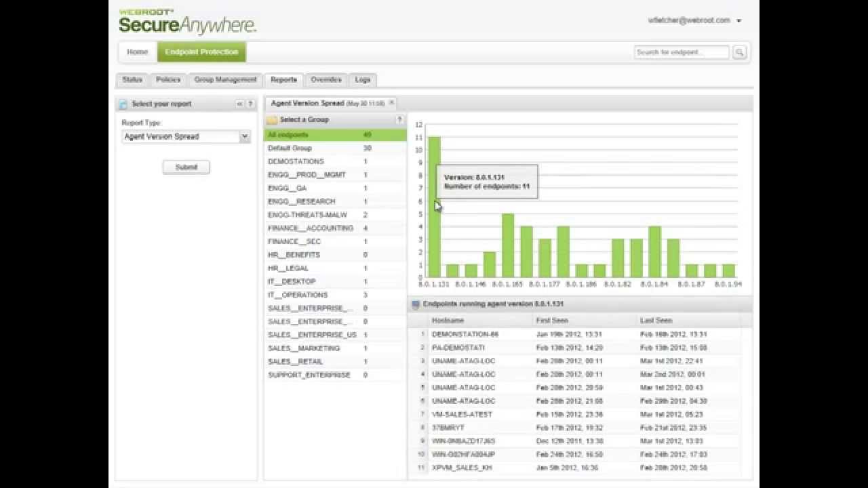Click the 37BMRYT hostname row
Viewport: 868px width, 488px height.
pos(580,428)
